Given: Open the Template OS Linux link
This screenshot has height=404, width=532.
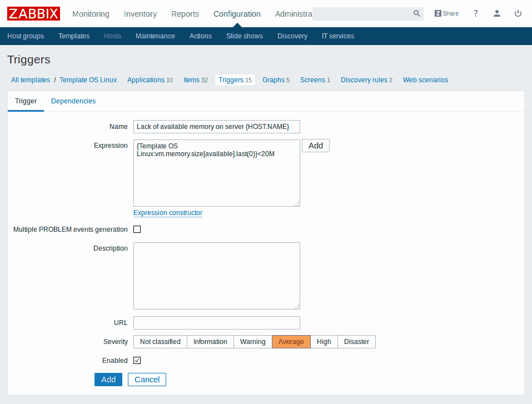Looking at the screenshot, I should 88,80.
